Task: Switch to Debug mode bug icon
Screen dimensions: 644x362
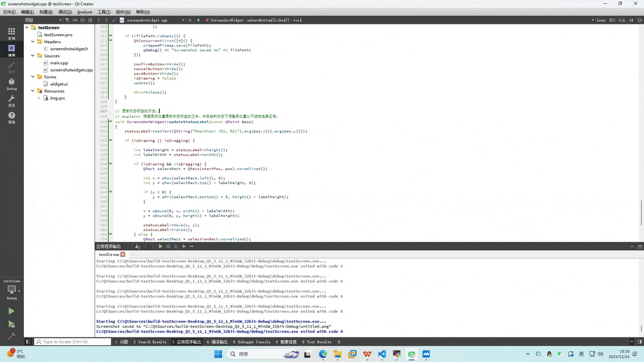Action: pos(12,84)
